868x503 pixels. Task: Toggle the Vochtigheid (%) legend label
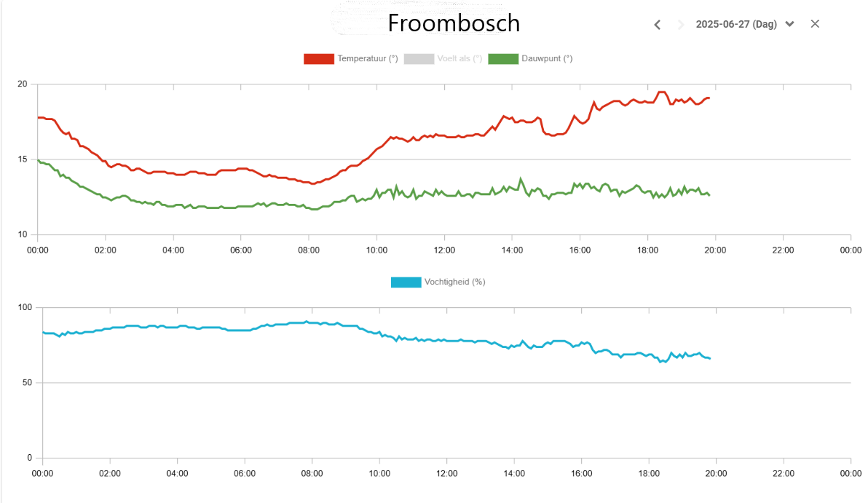pyautogui.click(x=455, y=282)
